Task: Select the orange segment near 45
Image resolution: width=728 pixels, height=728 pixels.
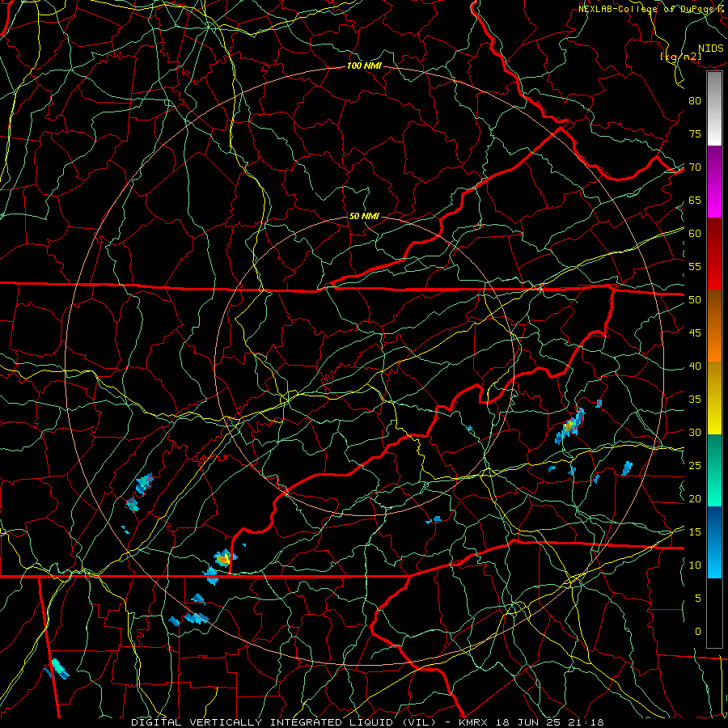Action: [x=714, y=342]
